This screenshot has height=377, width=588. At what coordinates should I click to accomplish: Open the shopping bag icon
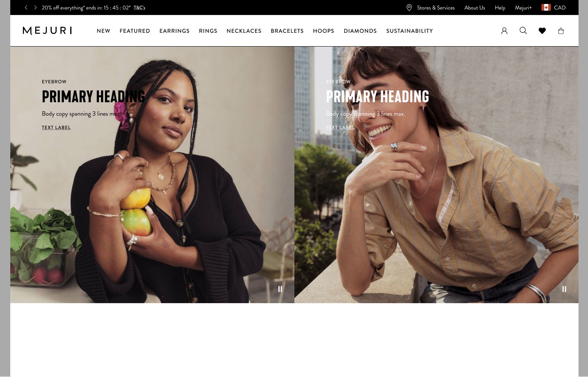point(561,31)
